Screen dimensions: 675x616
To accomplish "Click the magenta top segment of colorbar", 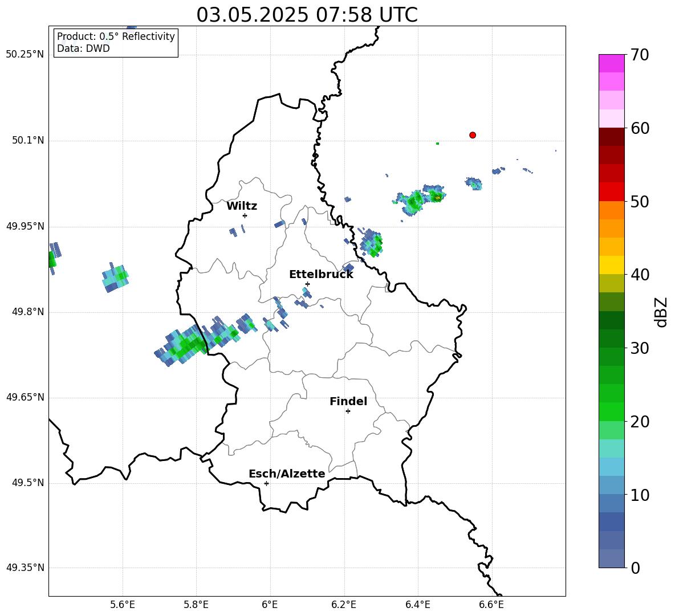I will pos(612,63).
